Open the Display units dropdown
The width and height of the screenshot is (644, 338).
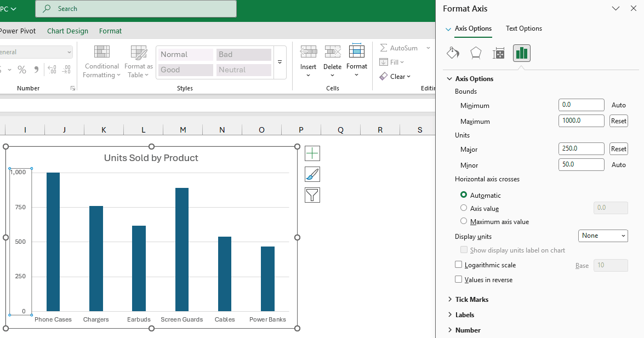603,236
